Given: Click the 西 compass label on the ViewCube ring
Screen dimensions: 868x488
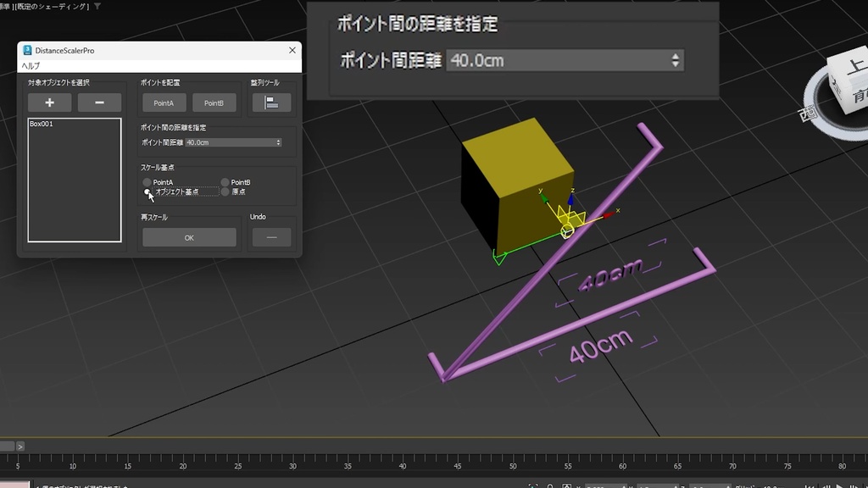Looking at the screenshot, I should tap(808, 114).
